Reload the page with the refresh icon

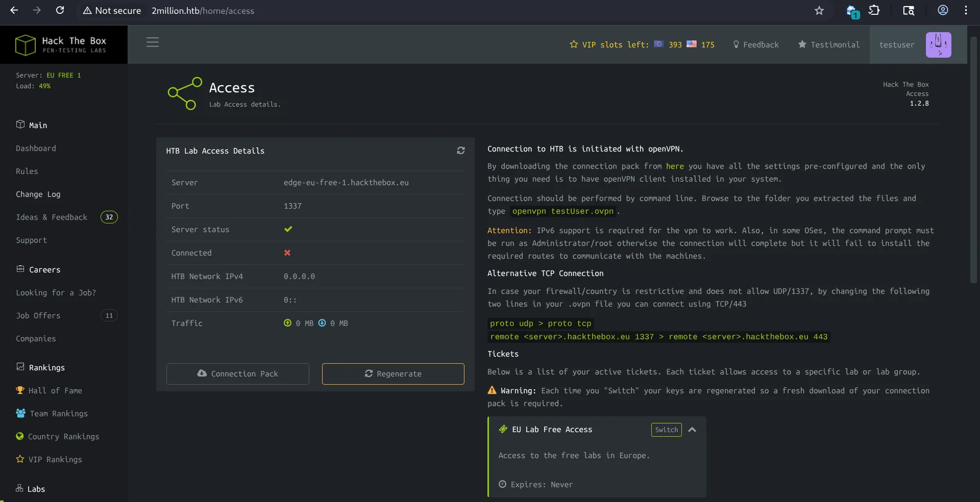click(60, 10)
